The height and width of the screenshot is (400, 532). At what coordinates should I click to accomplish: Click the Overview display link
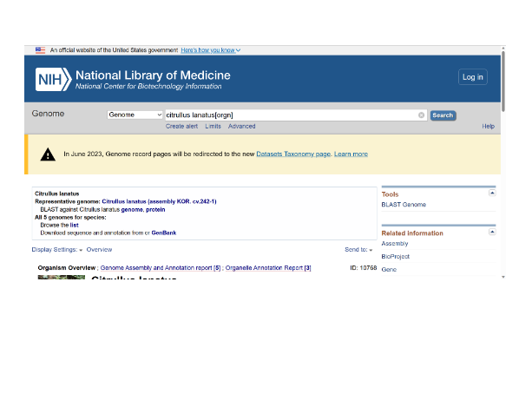click(x=99, y=250)
